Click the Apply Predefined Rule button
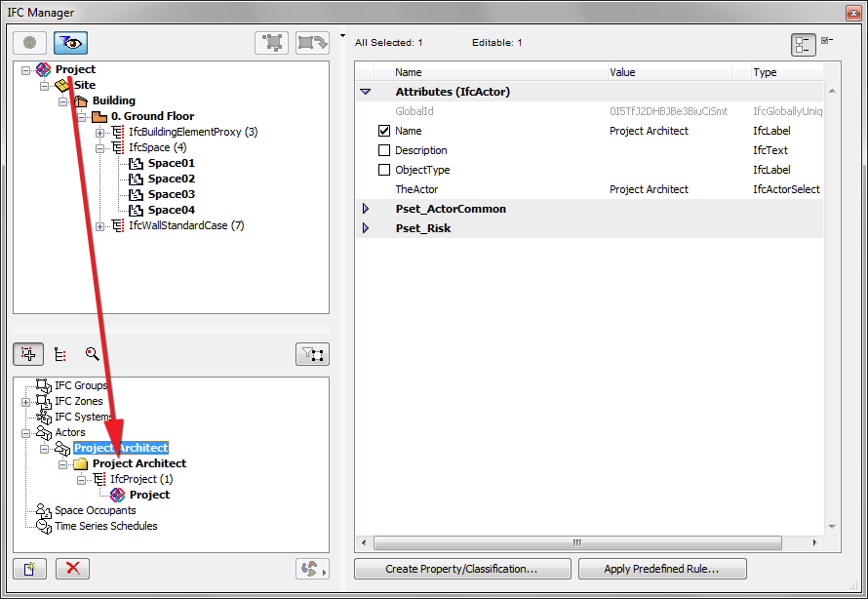Image resolution: width=868 pixels, height=599 pixels. tap(662, 569)
